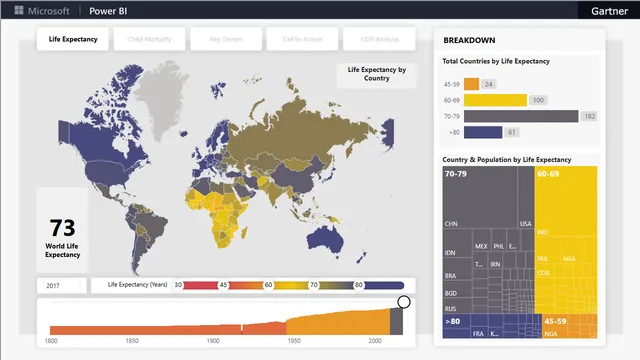Select the CHN treemap tile
This screenshot has height=360, width=640.
[x=480, y=198]
